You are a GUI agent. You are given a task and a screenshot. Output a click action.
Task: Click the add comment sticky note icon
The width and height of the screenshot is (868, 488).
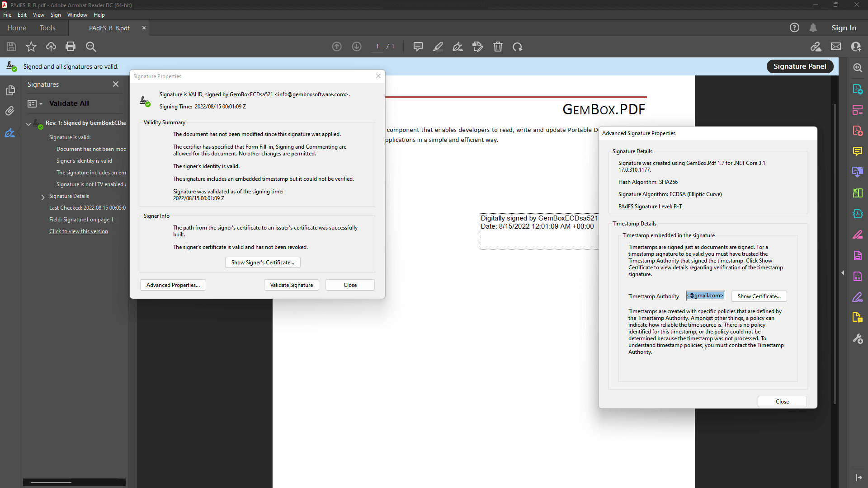pyautogui.click(x=418, y=47)
